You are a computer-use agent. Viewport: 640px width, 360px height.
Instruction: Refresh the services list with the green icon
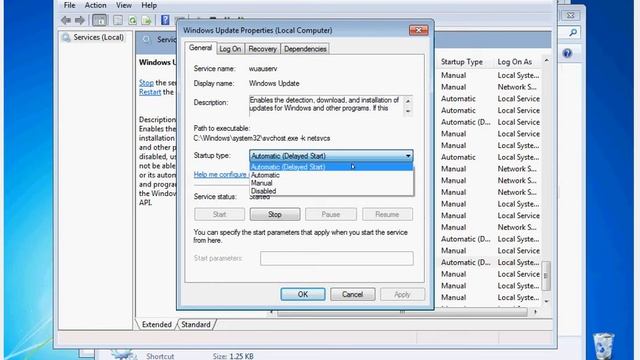tap(132, 20)
